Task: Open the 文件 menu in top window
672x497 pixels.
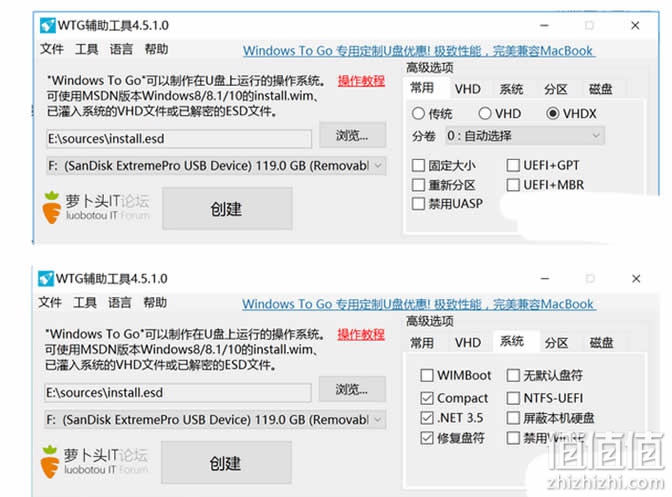Action: coord(52,49)
